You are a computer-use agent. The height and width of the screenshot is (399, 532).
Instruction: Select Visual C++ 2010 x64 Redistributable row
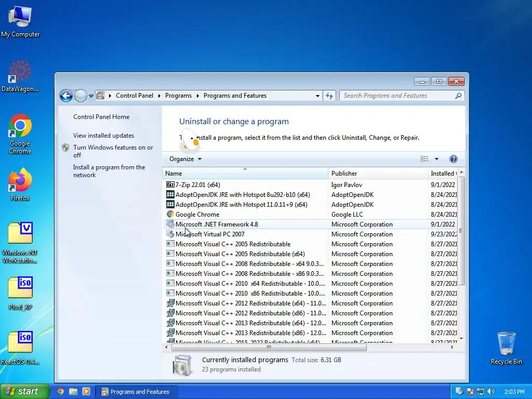(x=310, y=283)
